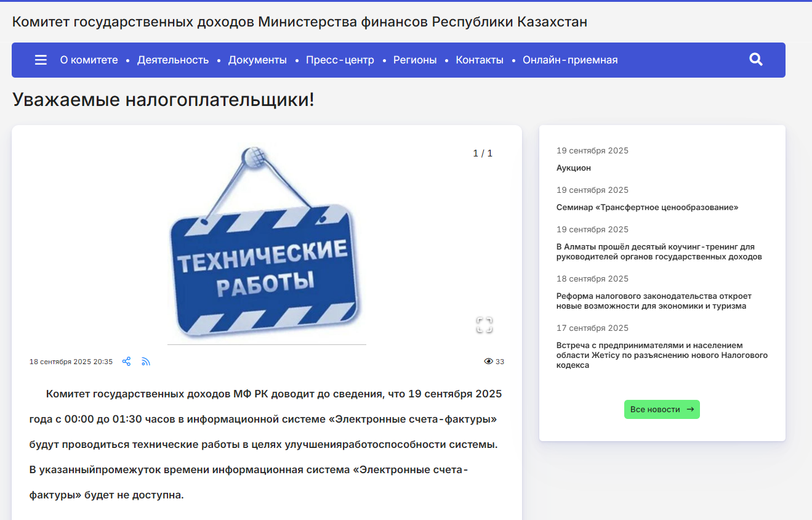This screenshot has width=812, height=520.
Task: Click the share icon below the image
Action: click(126, 362)
